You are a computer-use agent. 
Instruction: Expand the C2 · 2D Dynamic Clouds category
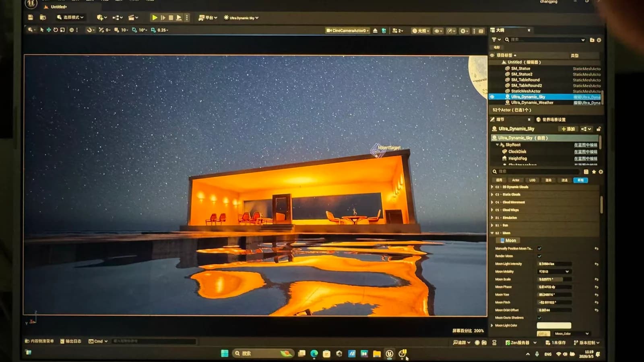tap(492, 187)
